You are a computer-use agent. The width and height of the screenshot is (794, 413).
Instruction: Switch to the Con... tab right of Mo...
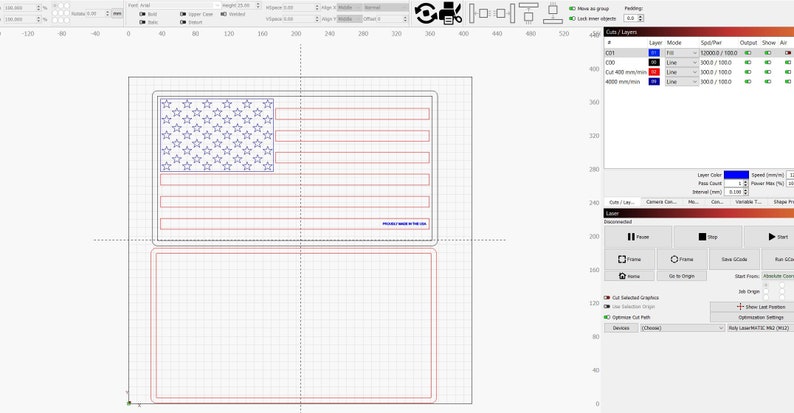[x=717, y=202]
